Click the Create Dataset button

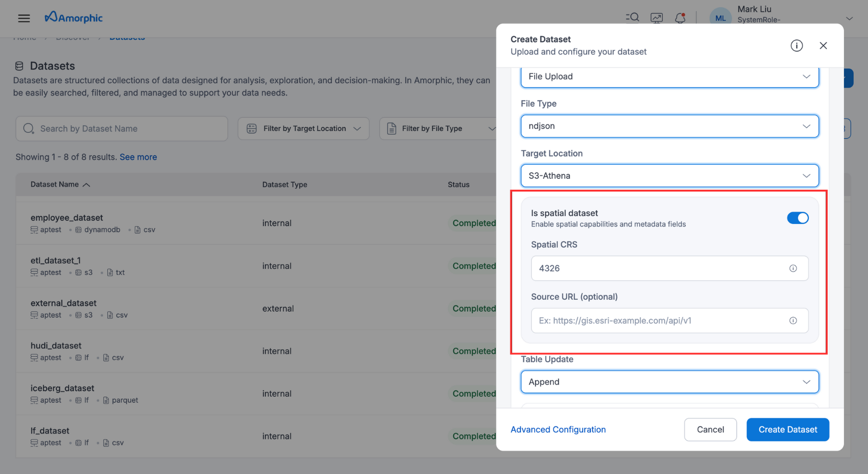click(x=788, y=429)
